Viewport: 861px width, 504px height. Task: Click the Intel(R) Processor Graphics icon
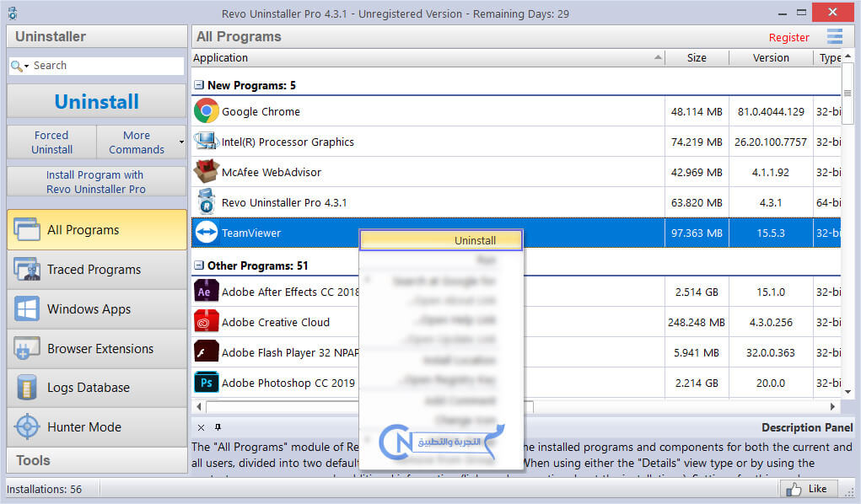tap(207, 141)
